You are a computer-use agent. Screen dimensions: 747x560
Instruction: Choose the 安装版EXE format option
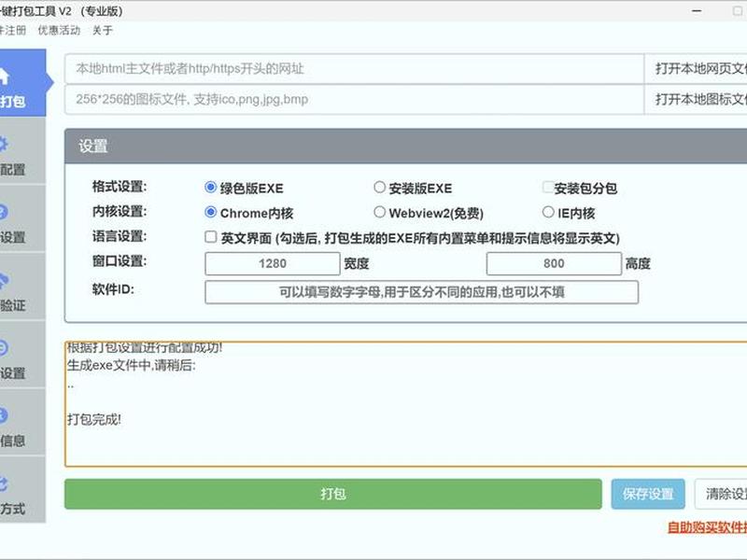click(379, 188)
